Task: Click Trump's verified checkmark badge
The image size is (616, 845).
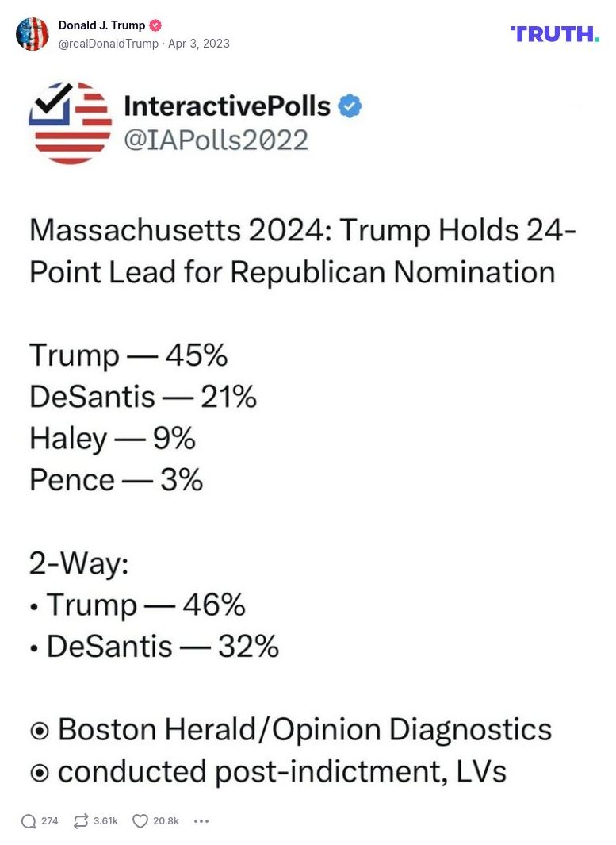Action: point(155,25)
